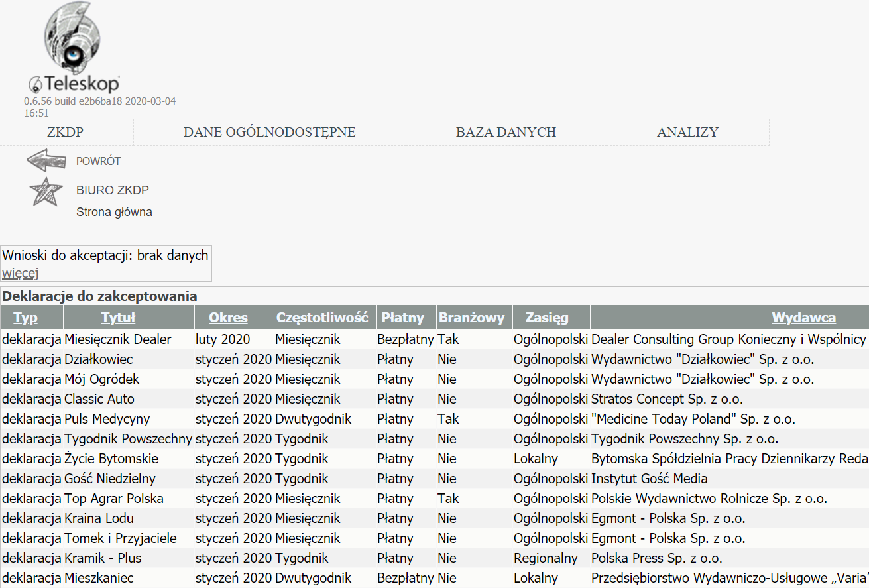
Task: Click the Życie Bytomskie title cell
Action: tap(111, 459)
